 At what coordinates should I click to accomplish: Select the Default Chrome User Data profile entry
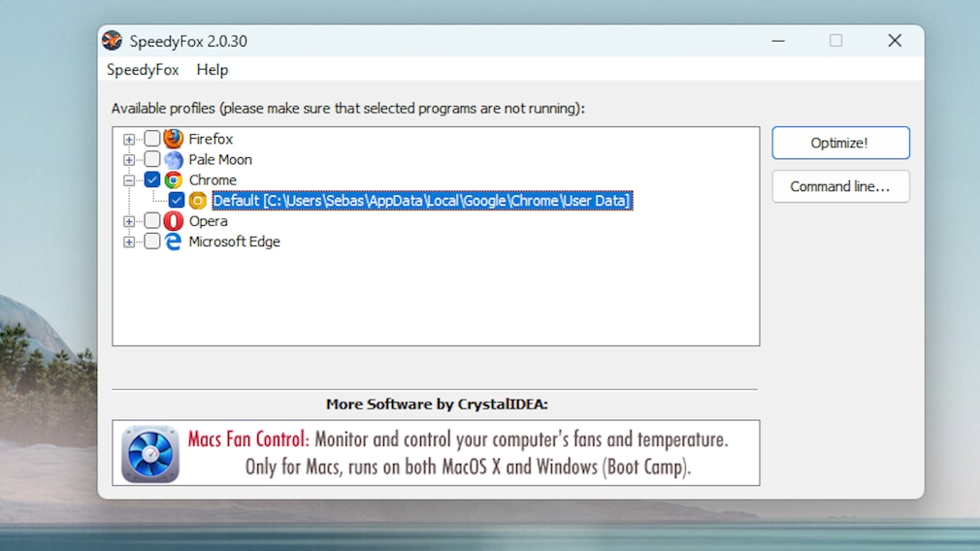coord(422,201)
